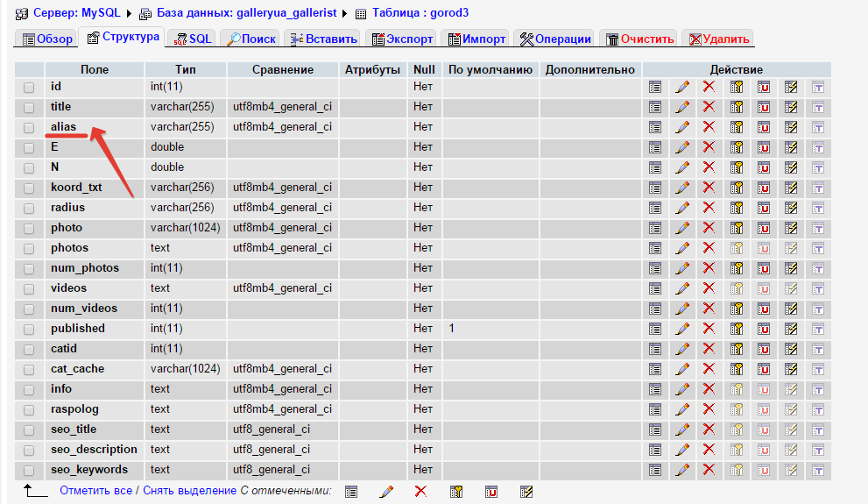Select the num_photos field checkbox
The image size is (868, 504).
tap(29, 269)
